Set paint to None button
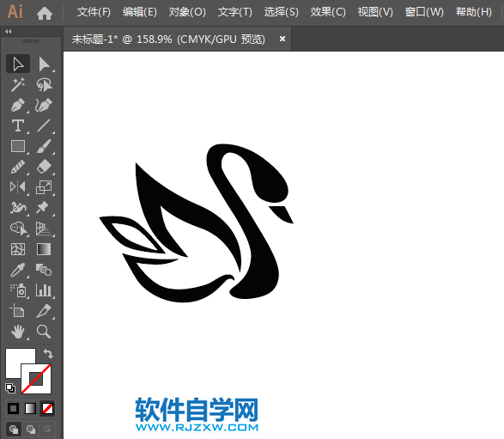 pyautogui.click(x=48, y=409)
